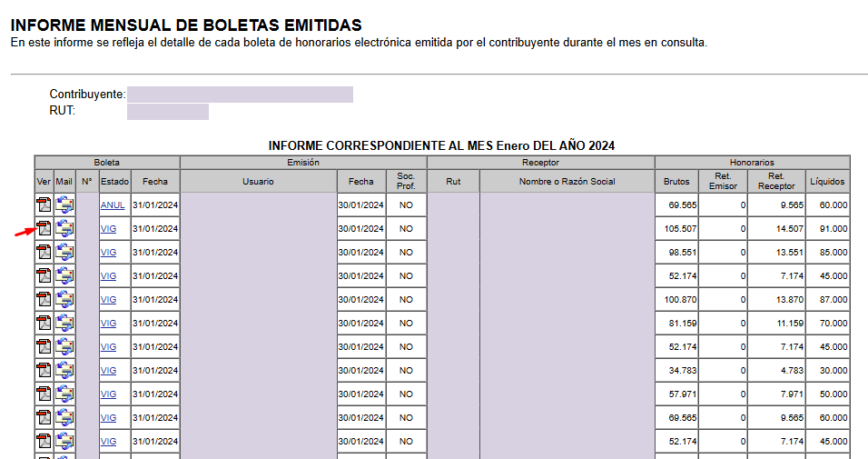Image resolution: width=868 pixels, height=459 pixels.
Task: Mail the boleta with líquidos 70.000
Action: (x=64, y=323)
